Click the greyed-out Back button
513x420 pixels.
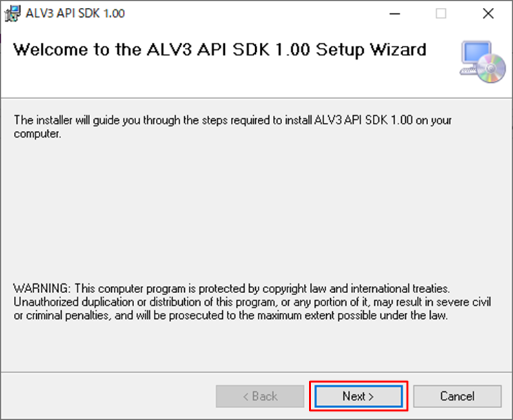(x=260, y=396)
